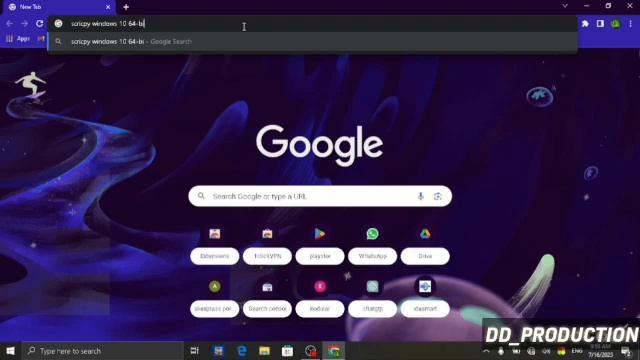
Task: Click the Search console shortcut label
Action: coord(267,309)
